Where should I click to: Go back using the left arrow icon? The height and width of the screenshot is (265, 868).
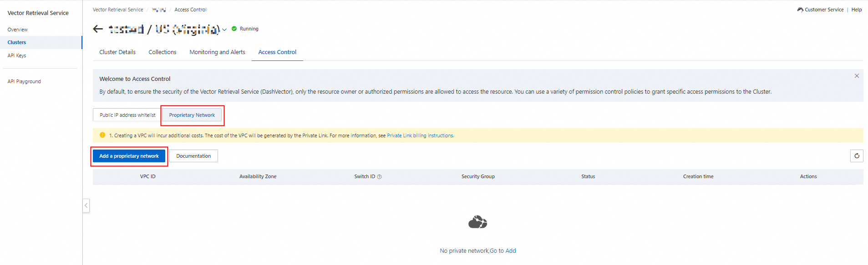coord(98,29)
